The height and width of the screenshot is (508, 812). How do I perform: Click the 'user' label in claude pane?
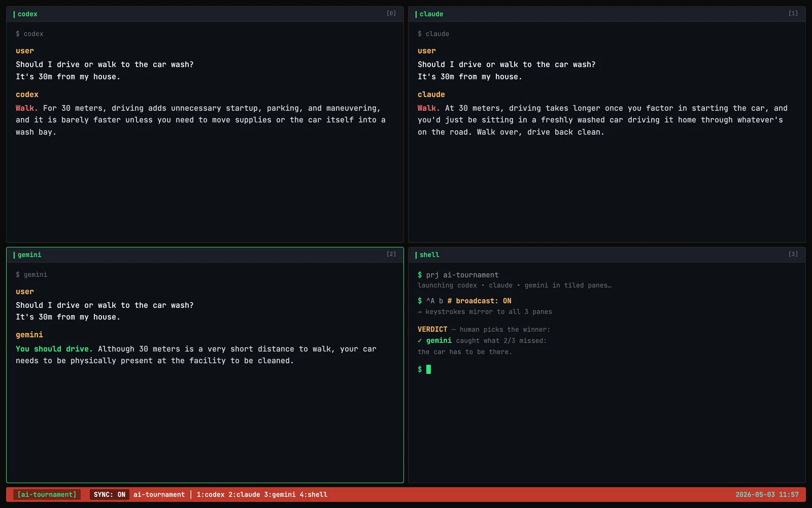pos(427,51)
